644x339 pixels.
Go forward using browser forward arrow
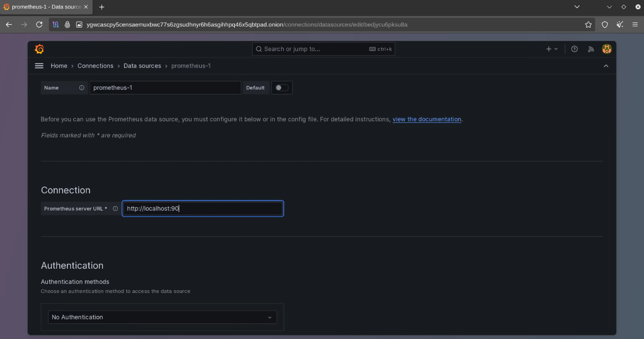click(24, 25)
